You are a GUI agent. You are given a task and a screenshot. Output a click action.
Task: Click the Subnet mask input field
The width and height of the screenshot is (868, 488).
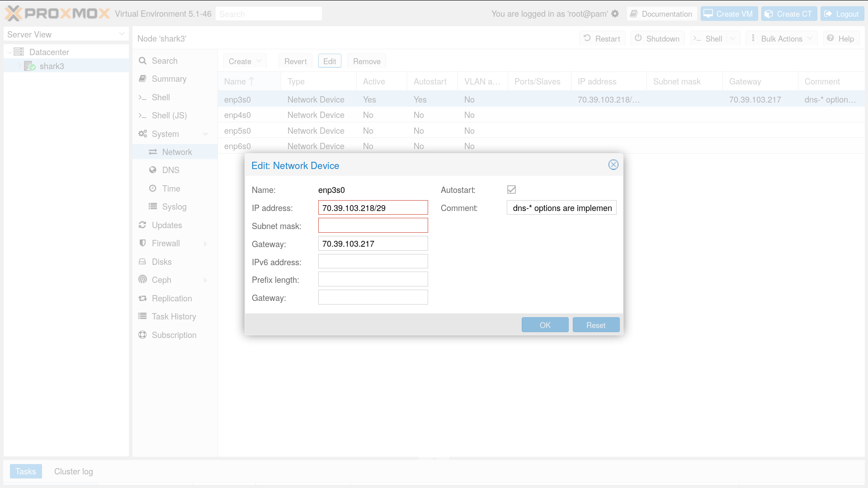pyautogui.click(x=373, y=226)
